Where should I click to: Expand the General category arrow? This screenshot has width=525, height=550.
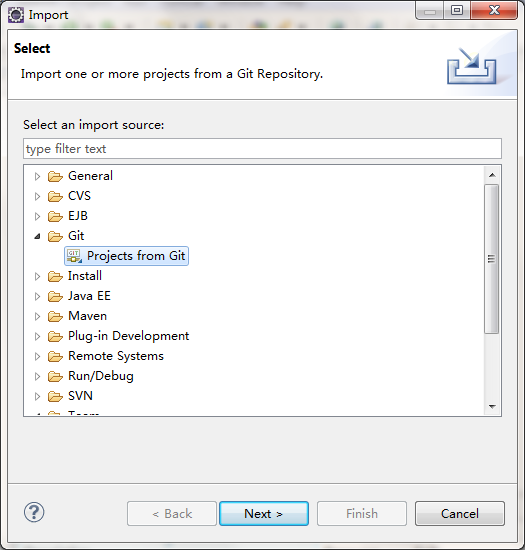pos(37,176)
